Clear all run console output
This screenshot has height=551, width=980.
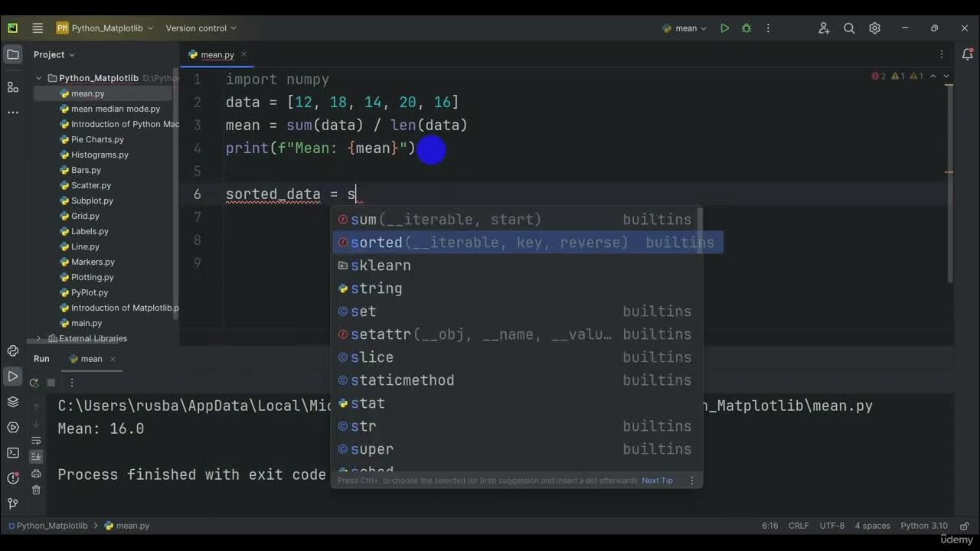[x=36, y=490]
